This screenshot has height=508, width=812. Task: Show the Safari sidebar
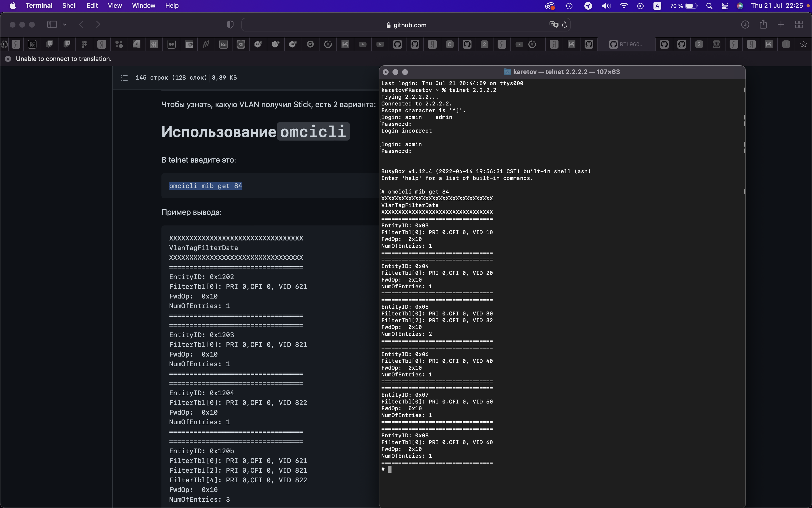(52, 24)
